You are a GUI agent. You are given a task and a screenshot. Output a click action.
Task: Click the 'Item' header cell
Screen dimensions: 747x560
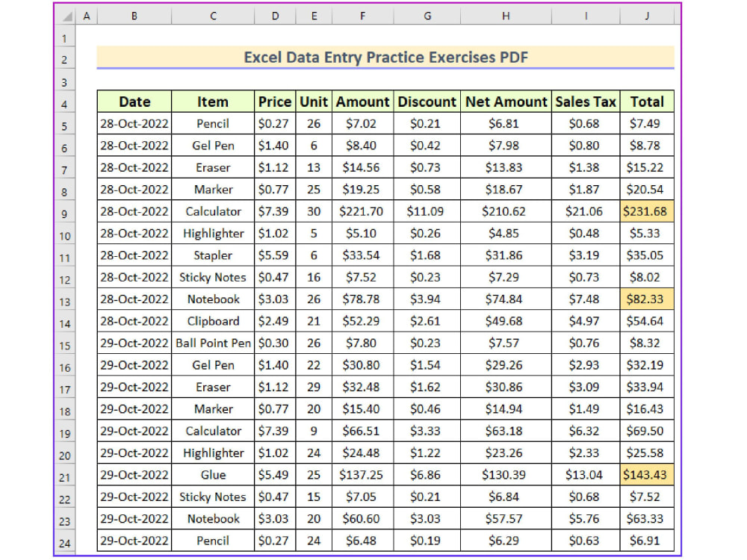213,102
